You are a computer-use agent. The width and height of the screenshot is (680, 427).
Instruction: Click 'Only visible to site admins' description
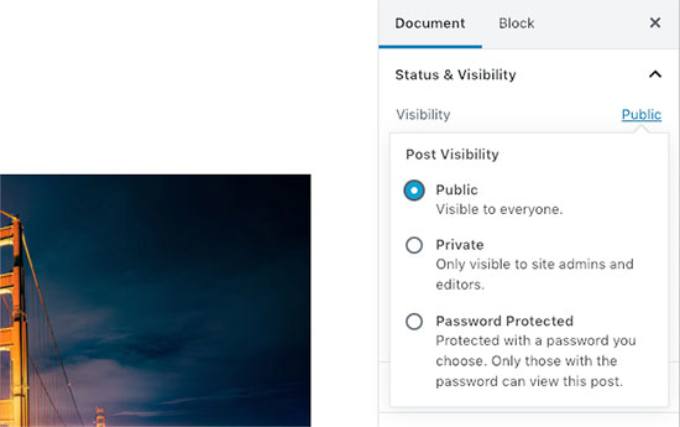coord(534,265)
